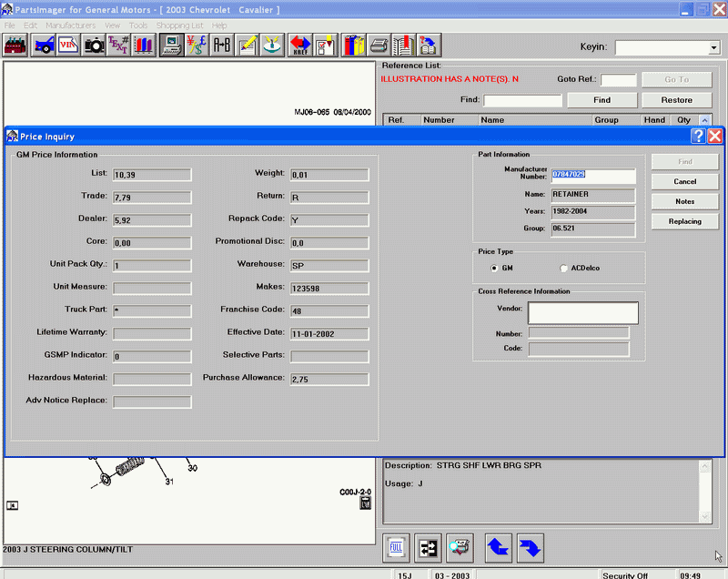Screen dimensions: 728x579
Task: Click the calculator icon below C00J-2-0
Action: (x=366, y=503)
